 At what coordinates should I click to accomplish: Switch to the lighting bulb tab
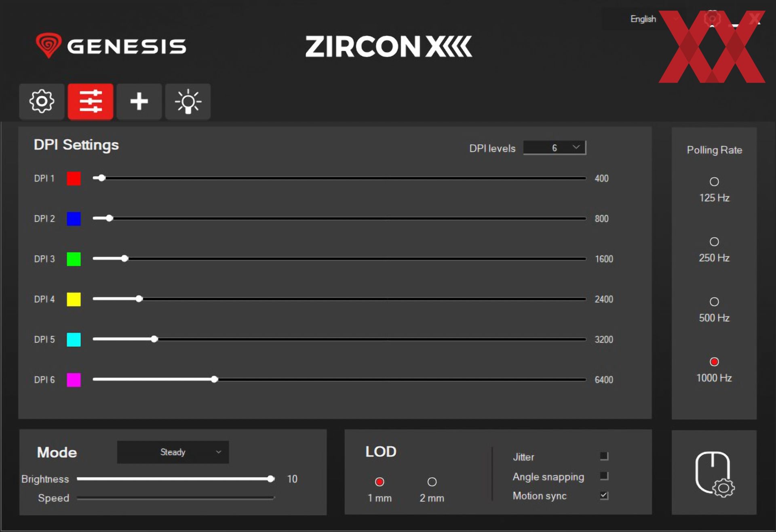tap(188, 101)
